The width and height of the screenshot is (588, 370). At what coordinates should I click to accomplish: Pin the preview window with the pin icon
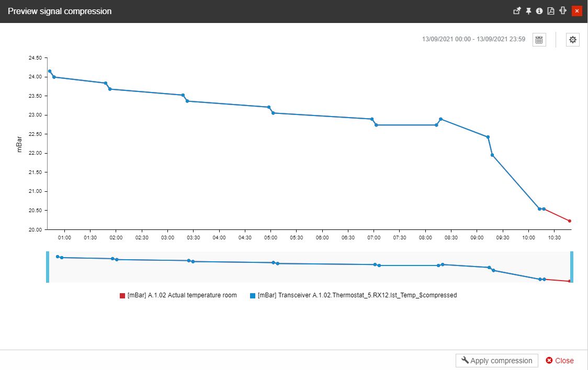(x=528, y=11)
